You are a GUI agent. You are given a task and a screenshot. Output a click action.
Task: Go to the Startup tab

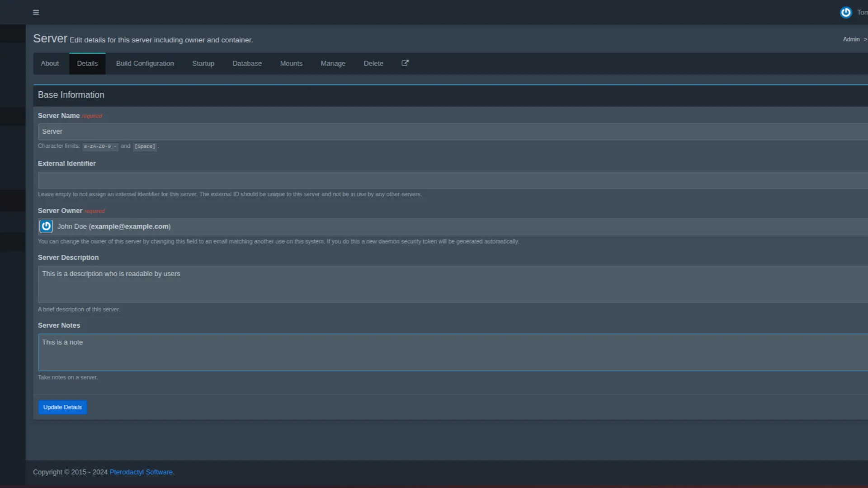tap(203, 64)
